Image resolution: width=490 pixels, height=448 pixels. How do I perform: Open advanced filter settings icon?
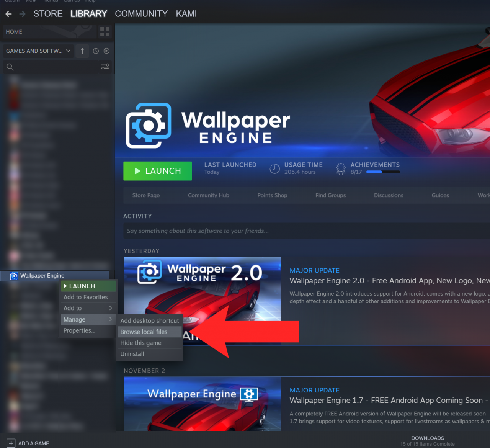[x=105, y=67]
